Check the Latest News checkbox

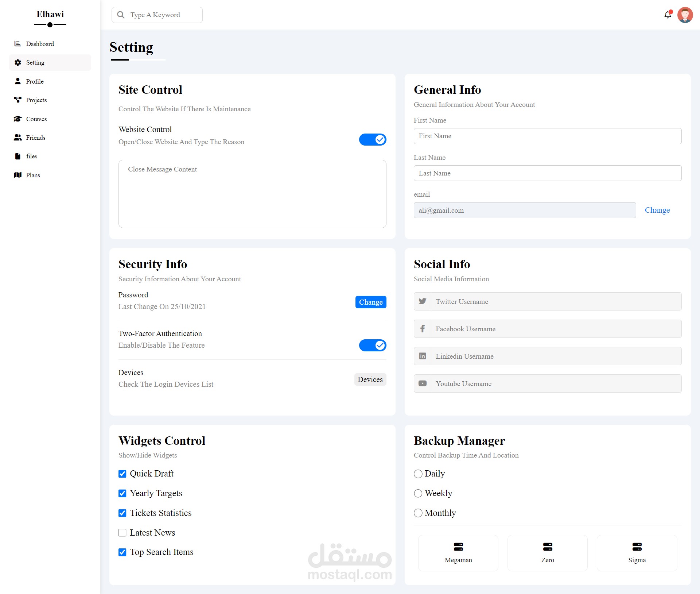(122, 533)
